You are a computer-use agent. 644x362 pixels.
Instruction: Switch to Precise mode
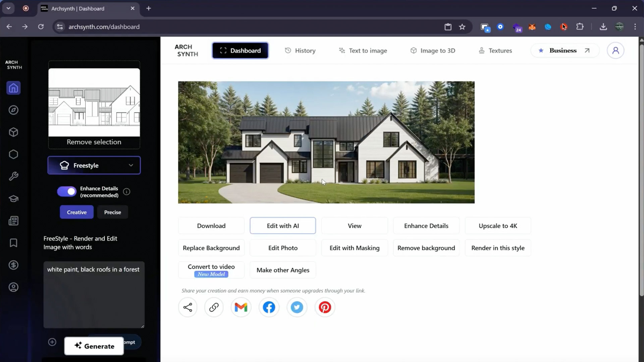coord(112,212)
